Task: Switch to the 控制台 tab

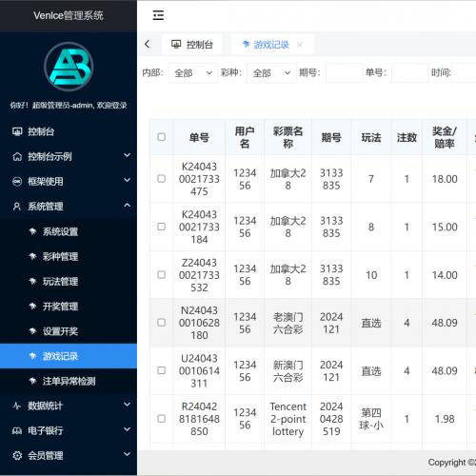Action: tap(192, 45)
